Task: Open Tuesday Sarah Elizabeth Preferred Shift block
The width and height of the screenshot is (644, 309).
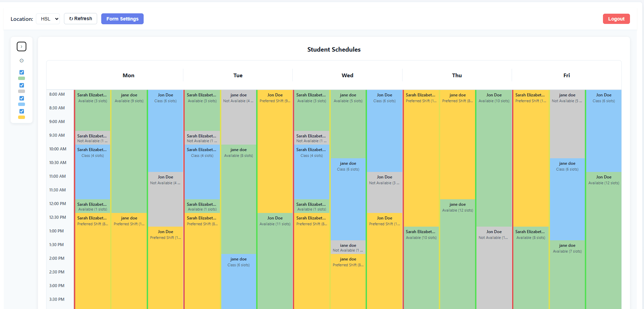Action: [x=202, y=261]
